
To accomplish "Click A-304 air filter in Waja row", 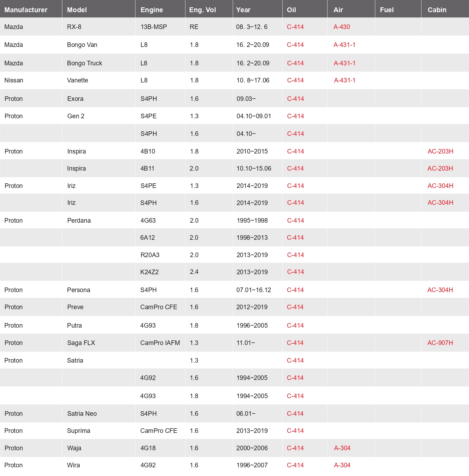I will [x=342, y=448].
